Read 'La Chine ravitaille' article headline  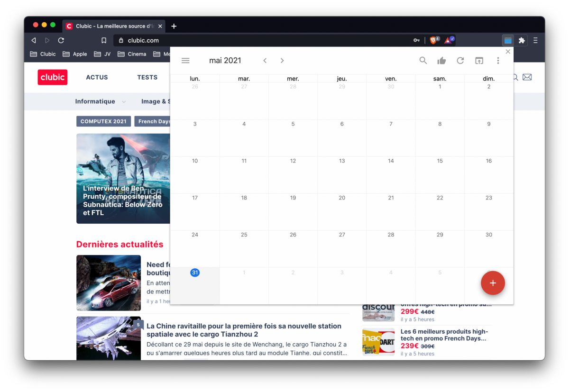point(244,330)
